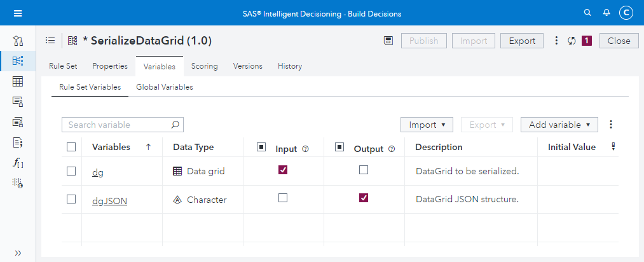
Task: Select the dg row checkbox
Action: (71, 170)
